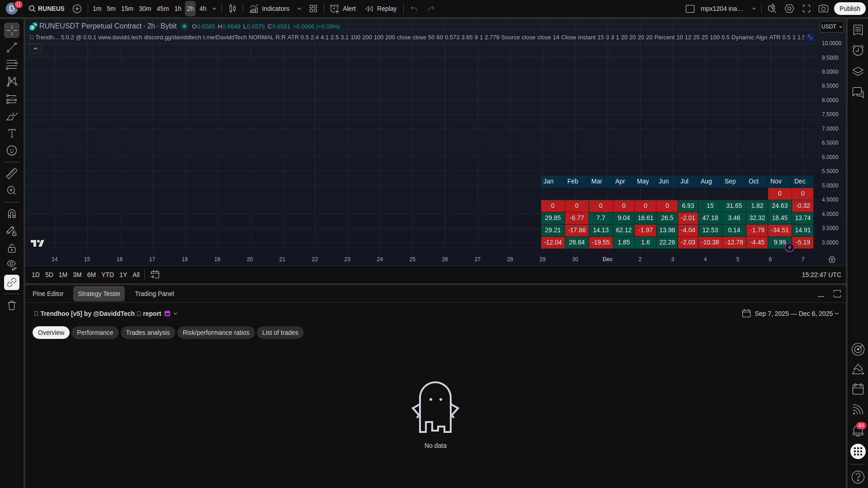868x488 pixels.
Task: Open the List of trades tab
Action: pos(280,333)
